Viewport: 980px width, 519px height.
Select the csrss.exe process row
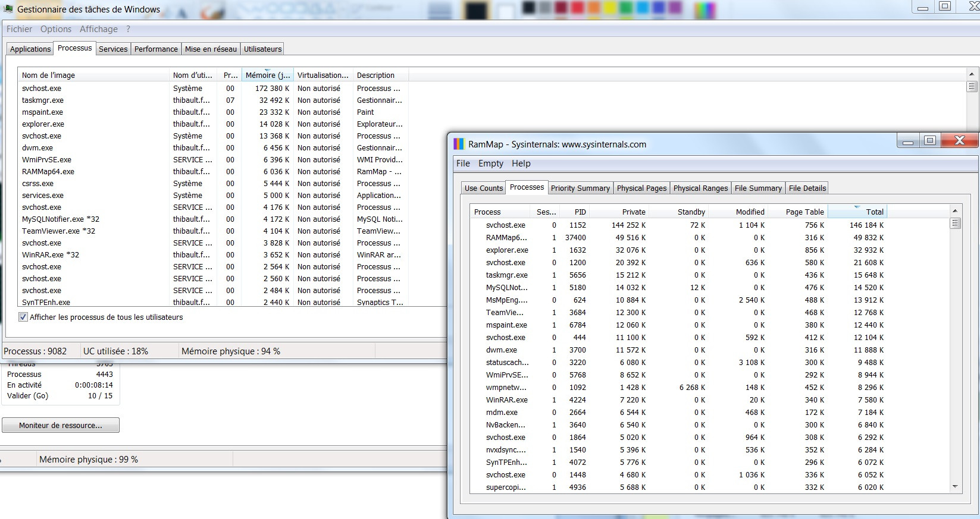pos(213,184)
